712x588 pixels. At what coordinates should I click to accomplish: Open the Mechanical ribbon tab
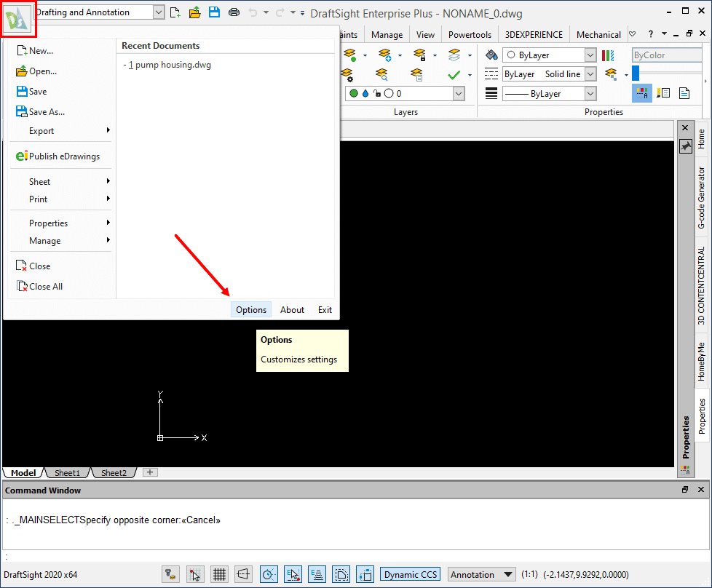click(598, 34)
